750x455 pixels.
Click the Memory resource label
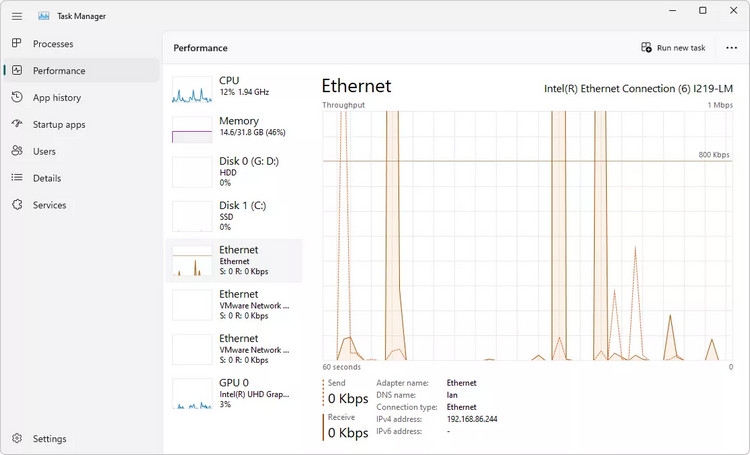[239, 121]
